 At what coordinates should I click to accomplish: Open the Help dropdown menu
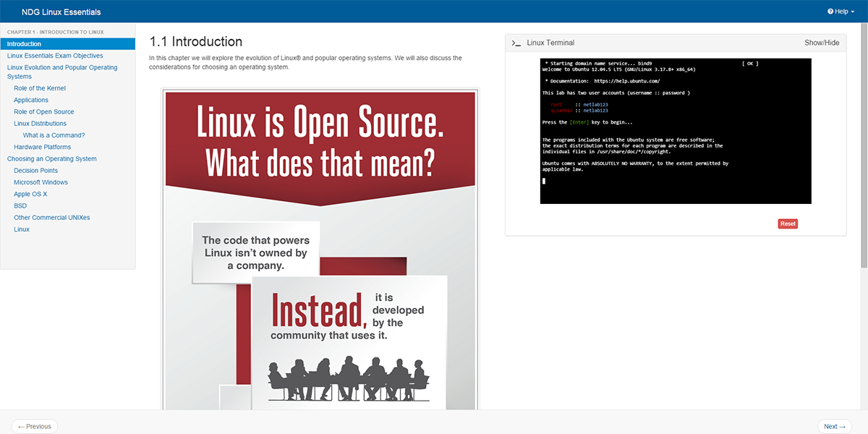click(x=842, y=12)
